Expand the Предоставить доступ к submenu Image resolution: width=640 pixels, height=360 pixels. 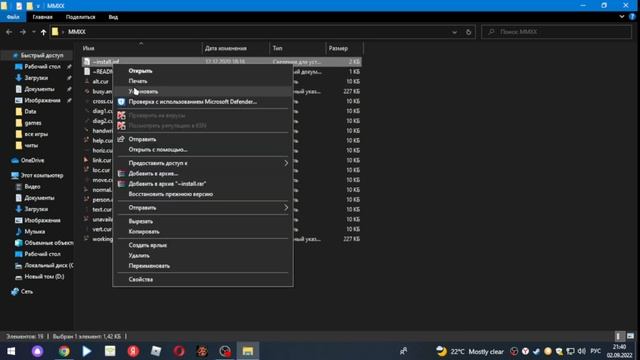click(203, 163)
